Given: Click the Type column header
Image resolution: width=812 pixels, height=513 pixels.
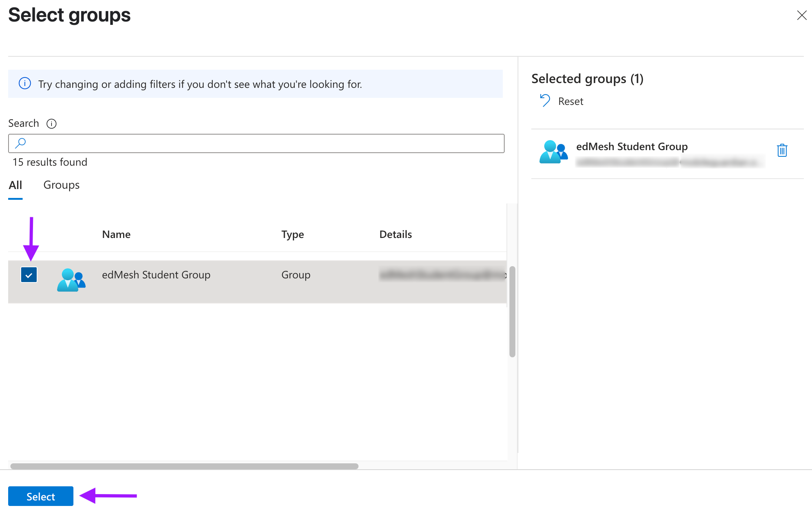Looking at the screenshot, I should pyautogui.click(x=293, y=234).
